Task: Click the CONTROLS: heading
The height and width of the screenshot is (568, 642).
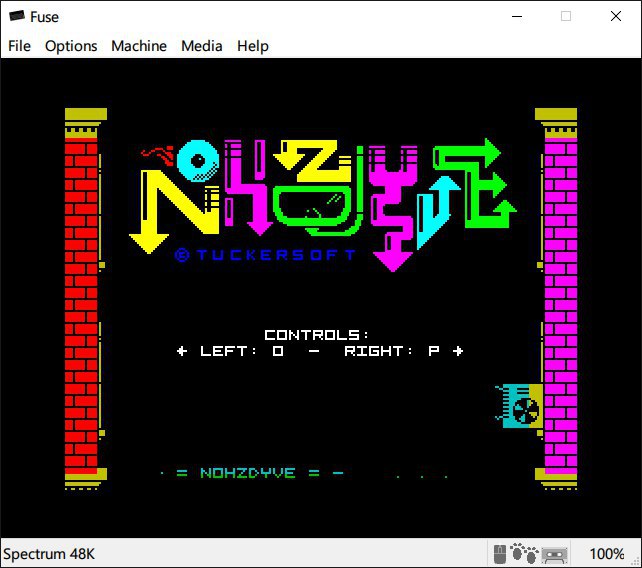Action: (x=316, y=335)
